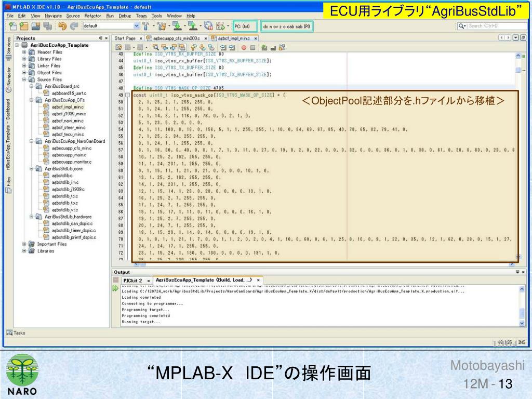Expand the Library Files folder
532x399 pixels.
24,59
